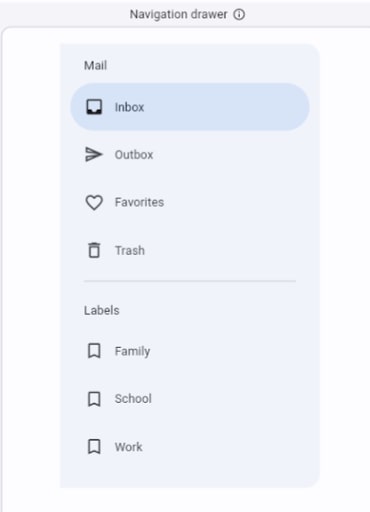Screen dimensions: 370x512
Task: Click the Work bookmark icon
Action: tap(94, 447)
